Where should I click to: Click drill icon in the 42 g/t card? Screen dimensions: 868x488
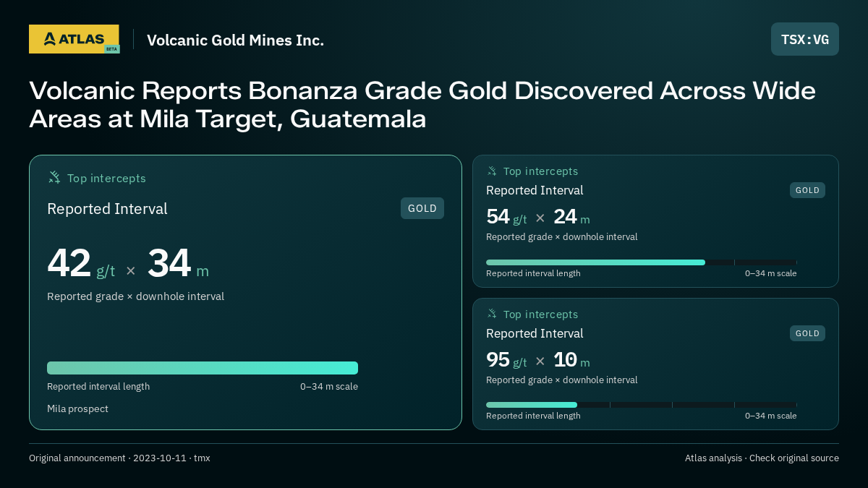pos(54,177)
